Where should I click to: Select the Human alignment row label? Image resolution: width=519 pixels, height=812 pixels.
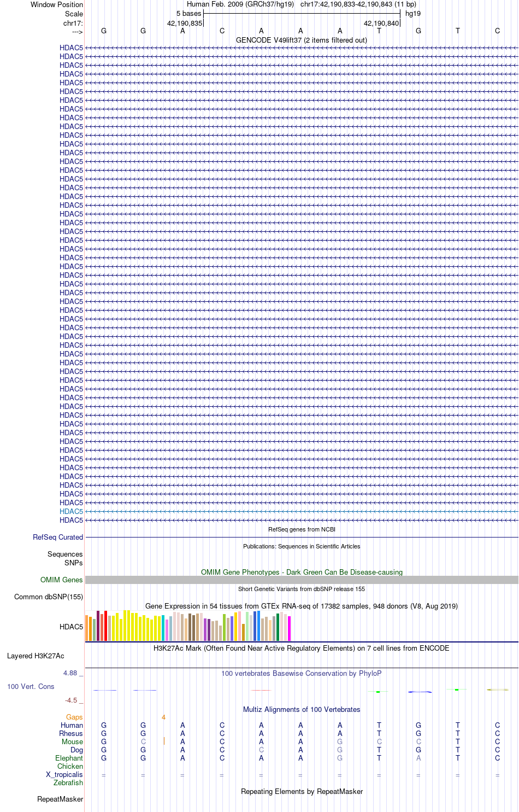72,726
